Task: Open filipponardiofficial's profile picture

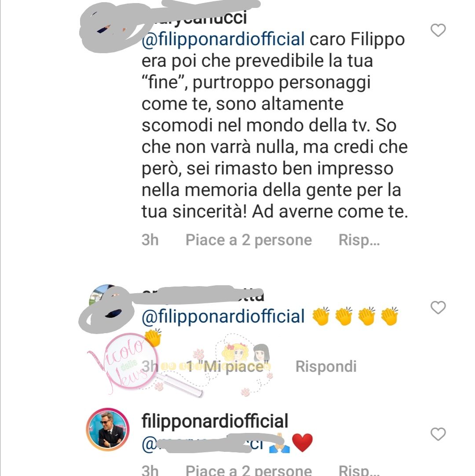Action: 108,429
